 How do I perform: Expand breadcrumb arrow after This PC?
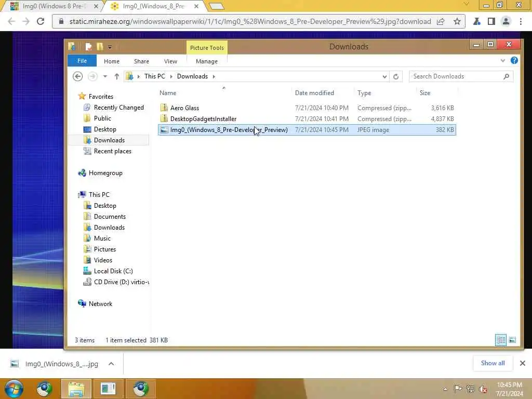coord(171,76)
